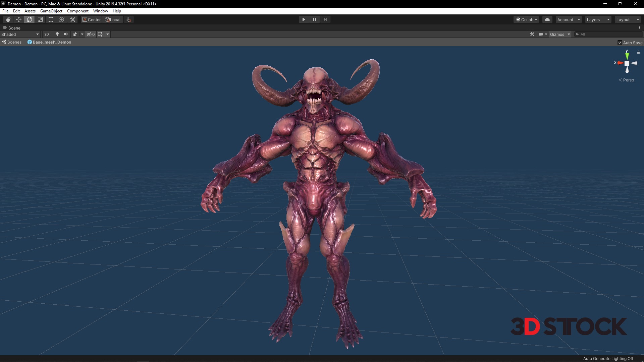Screen dimensions: 644x362
Task: Click the cloud services icon
Action: pos(547,19)
